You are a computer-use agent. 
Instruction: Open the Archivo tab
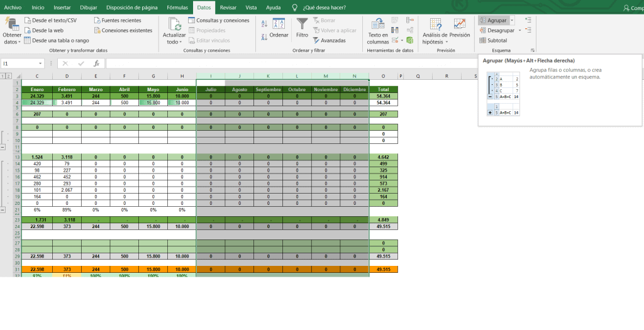(x=13, y=8)
